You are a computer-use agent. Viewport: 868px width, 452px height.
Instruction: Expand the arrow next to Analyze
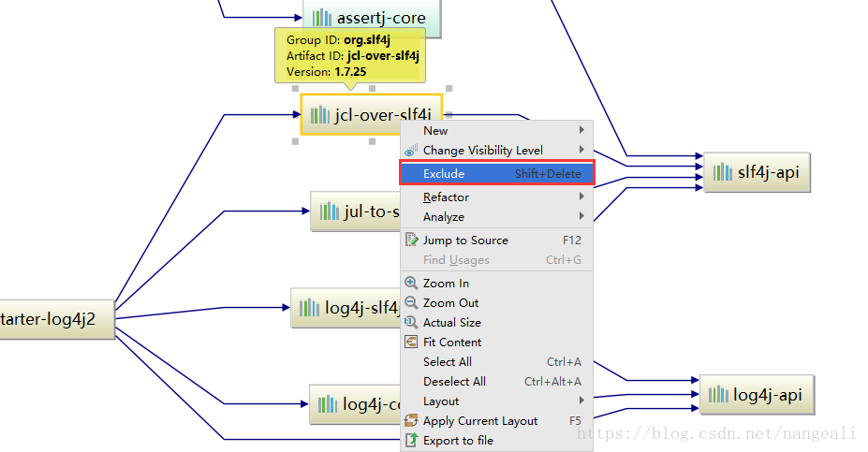581,216
